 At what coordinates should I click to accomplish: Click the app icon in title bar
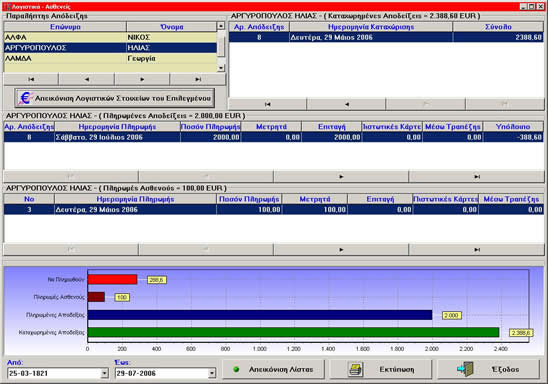coord(7,7)
